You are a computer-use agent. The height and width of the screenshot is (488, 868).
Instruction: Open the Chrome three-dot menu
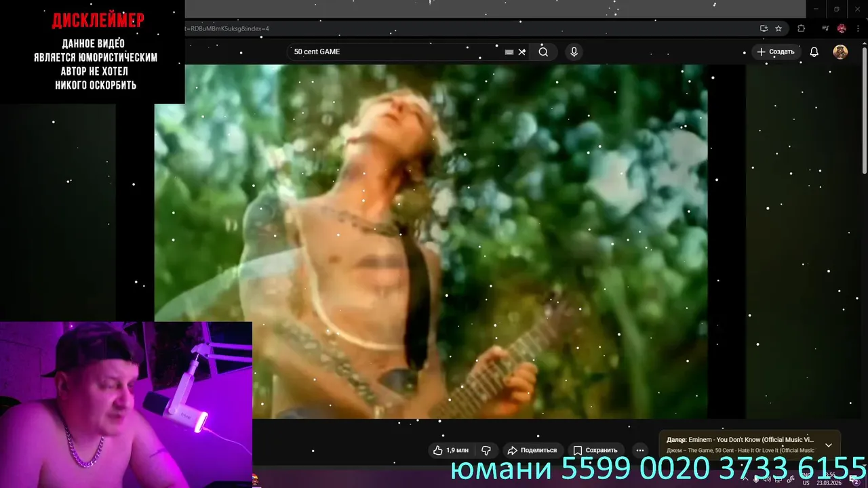click(x=859, y=28)
